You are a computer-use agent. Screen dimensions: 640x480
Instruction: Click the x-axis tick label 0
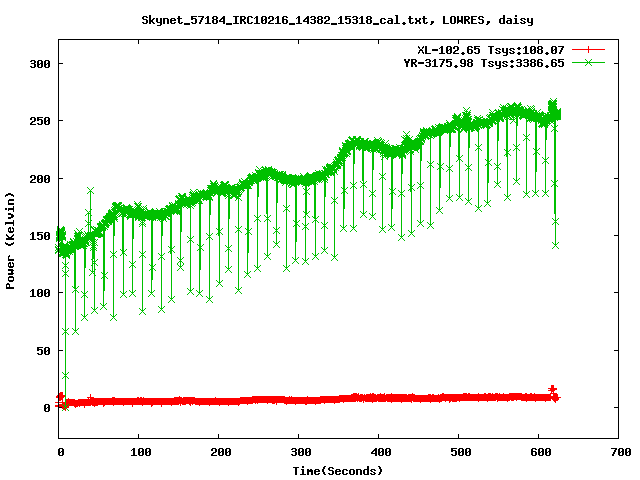tap(61, 452)
